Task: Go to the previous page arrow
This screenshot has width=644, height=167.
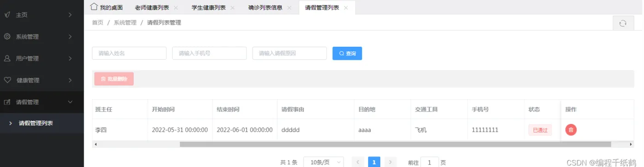Action: [358, 162]
